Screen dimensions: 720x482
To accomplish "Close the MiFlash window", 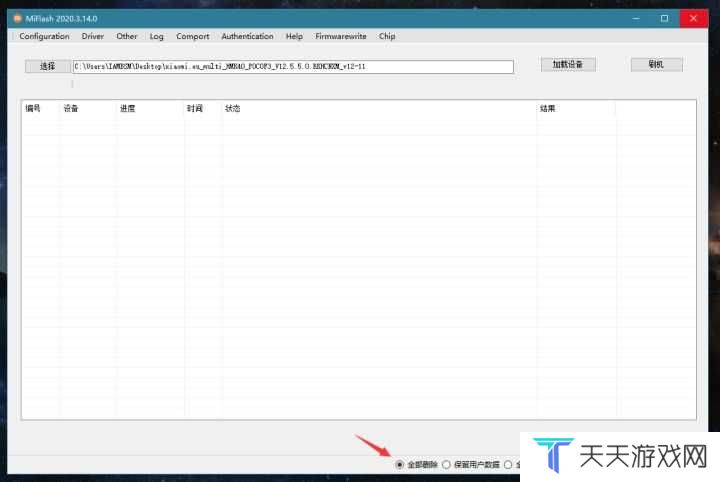I will click(693, 19).
